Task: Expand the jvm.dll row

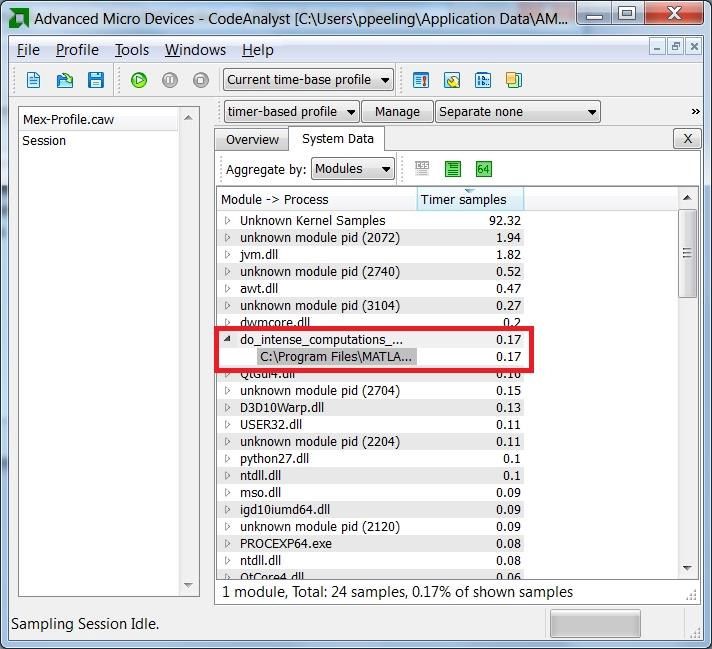Action: 227,254
